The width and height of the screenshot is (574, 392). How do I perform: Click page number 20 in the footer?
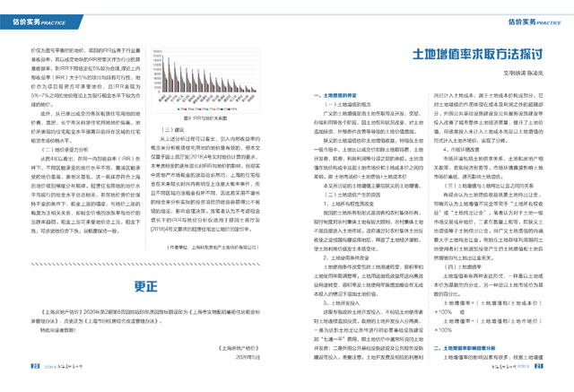tap(35, 366)
